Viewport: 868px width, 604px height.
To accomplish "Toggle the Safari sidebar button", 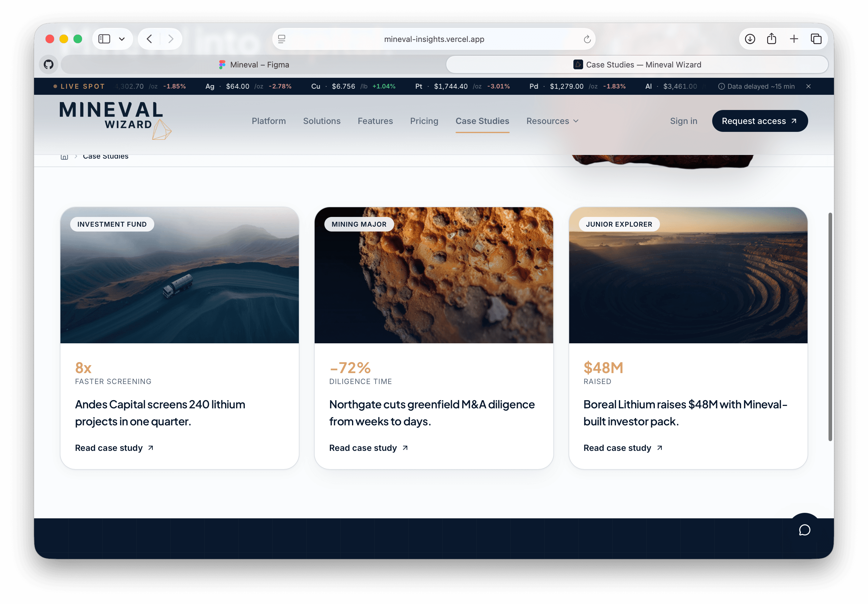I will click(x=104, y=39).
